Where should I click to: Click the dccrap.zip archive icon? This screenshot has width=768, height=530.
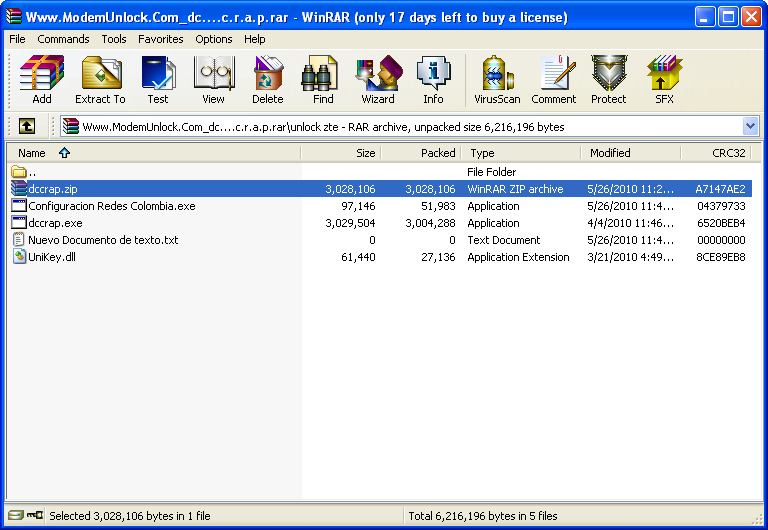(19, 189)
